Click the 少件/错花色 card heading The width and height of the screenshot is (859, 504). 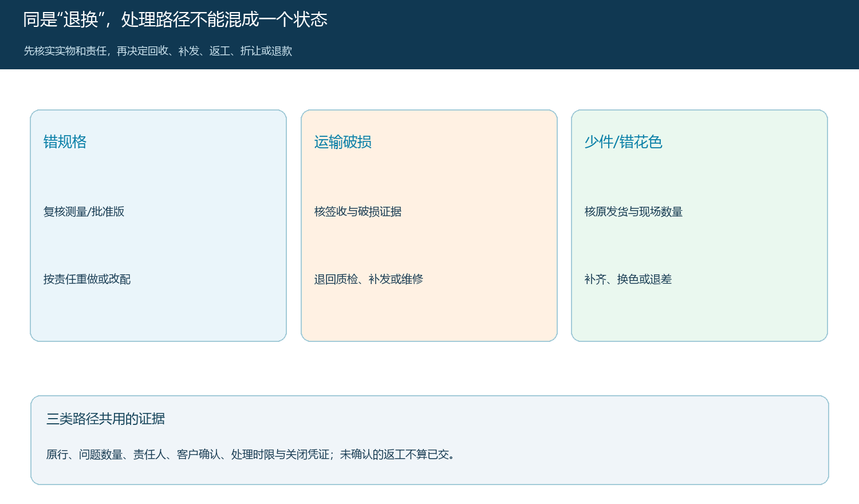(623, 142)
